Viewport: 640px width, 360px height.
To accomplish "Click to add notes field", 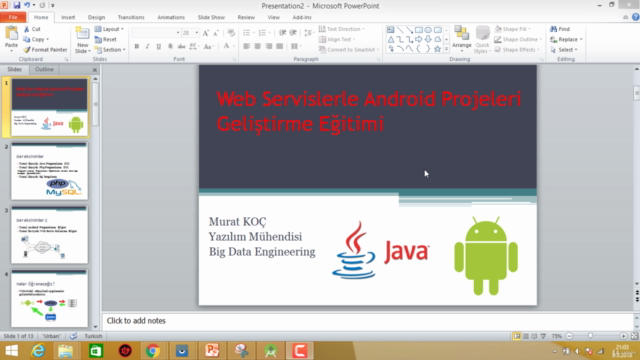I will coord(367,321).
